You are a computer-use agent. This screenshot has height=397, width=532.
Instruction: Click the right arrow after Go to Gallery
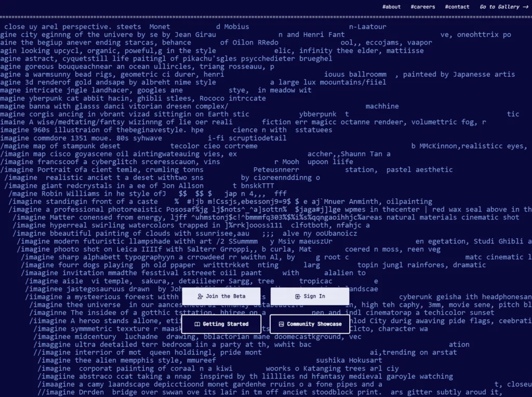(x=526, y=7)
